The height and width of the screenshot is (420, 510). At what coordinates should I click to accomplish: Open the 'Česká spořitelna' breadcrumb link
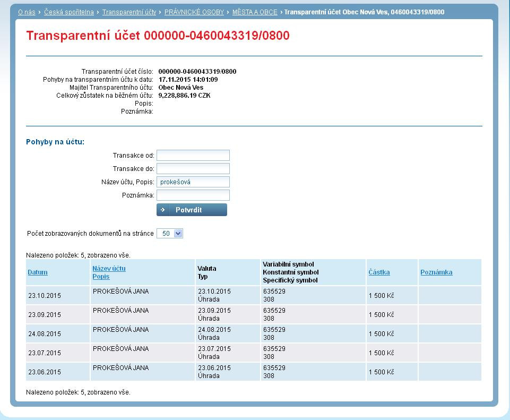(x=68, y=12)
